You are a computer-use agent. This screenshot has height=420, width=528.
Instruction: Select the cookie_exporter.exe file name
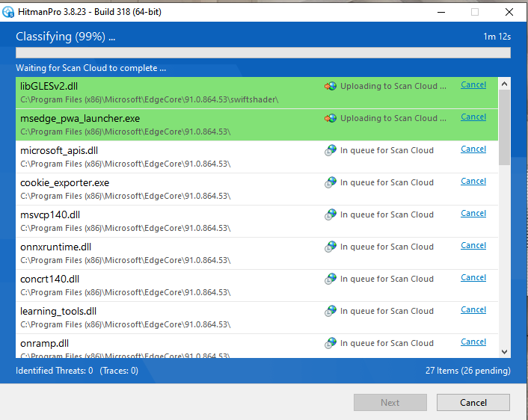coord(64,183)
